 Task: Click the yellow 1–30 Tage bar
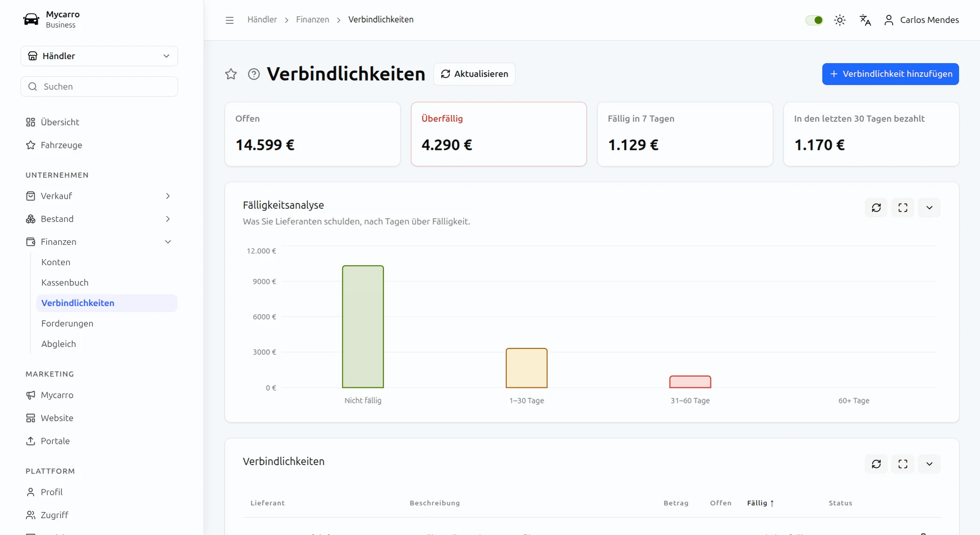point(527,368)
